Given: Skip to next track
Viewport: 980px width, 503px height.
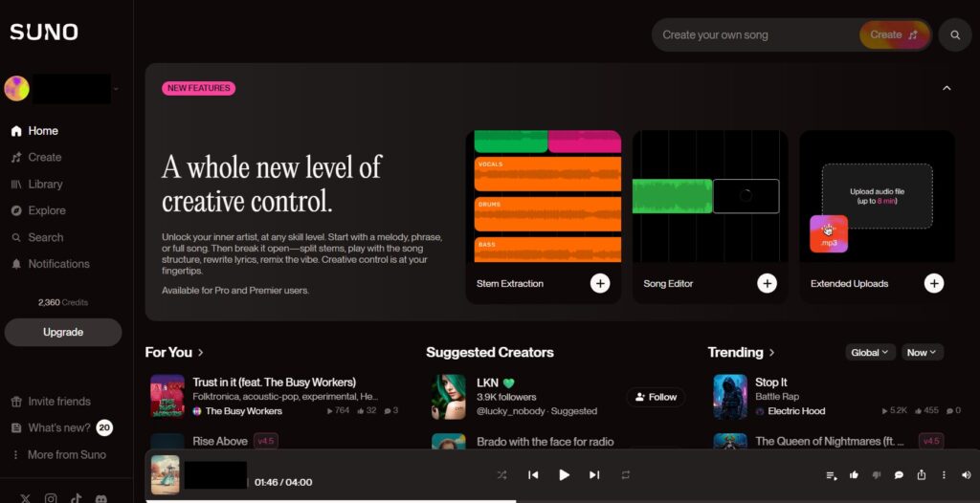Looking at the screenshot, I should pos(594,475).
